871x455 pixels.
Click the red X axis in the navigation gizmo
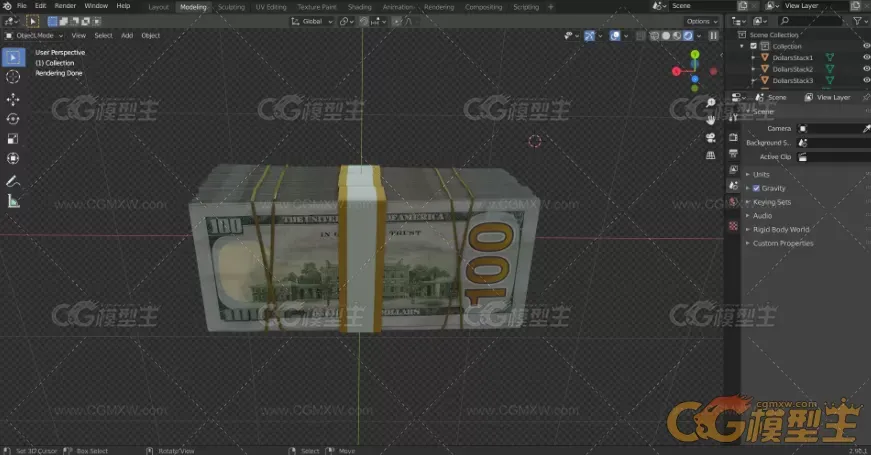(676, 71)
